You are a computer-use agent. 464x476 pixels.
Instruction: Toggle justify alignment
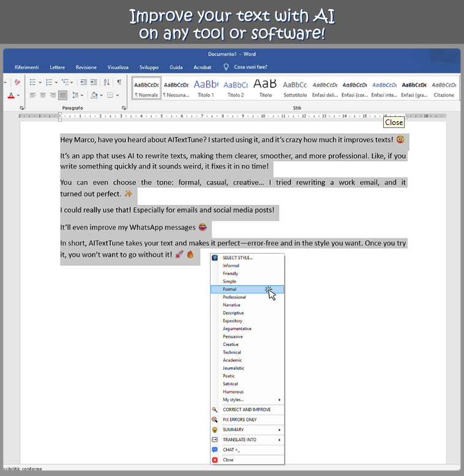[63, 96]
